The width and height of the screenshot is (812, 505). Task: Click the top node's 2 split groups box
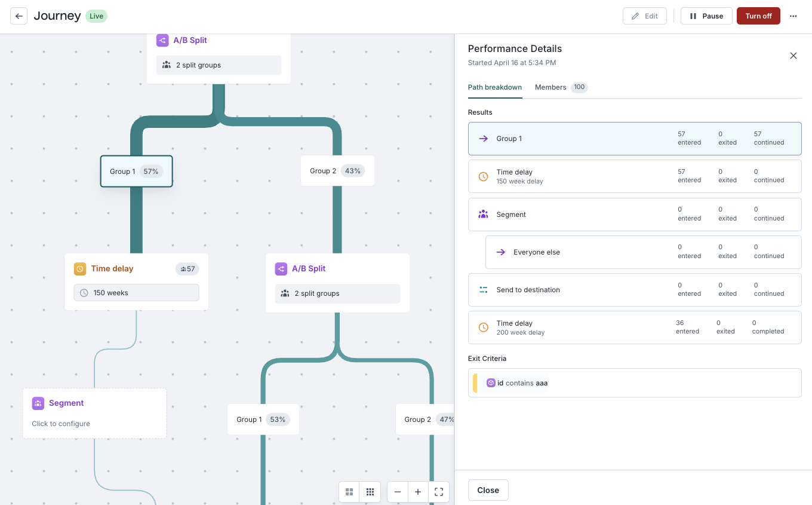[x=219, y=65]
